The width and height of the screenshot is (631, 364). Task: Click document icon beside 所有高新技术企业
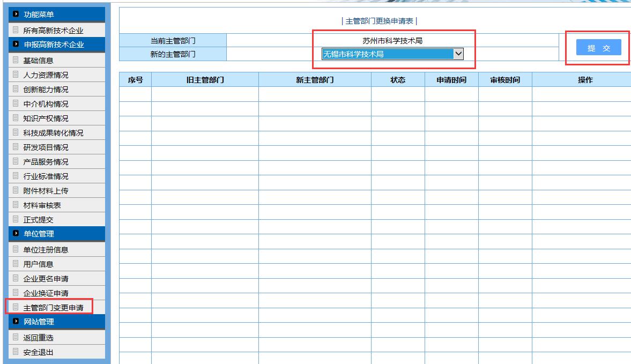tap(16, 30)
